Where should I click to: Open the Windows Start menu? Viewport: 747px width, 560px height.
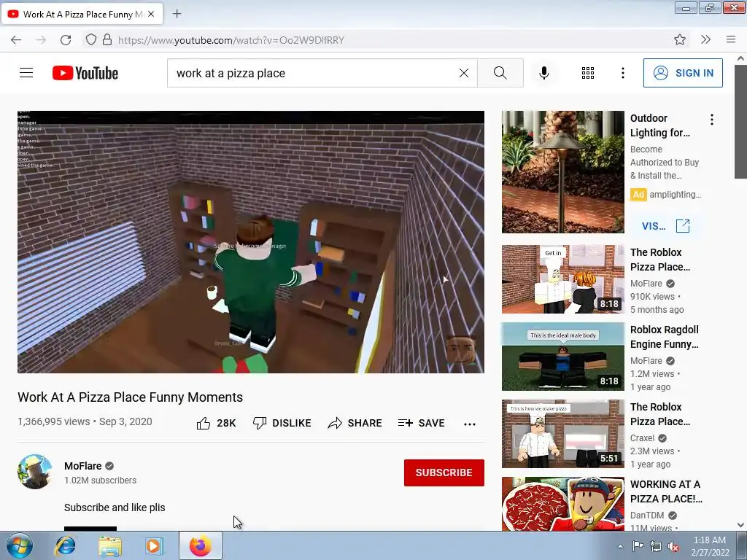coord(20,546)
